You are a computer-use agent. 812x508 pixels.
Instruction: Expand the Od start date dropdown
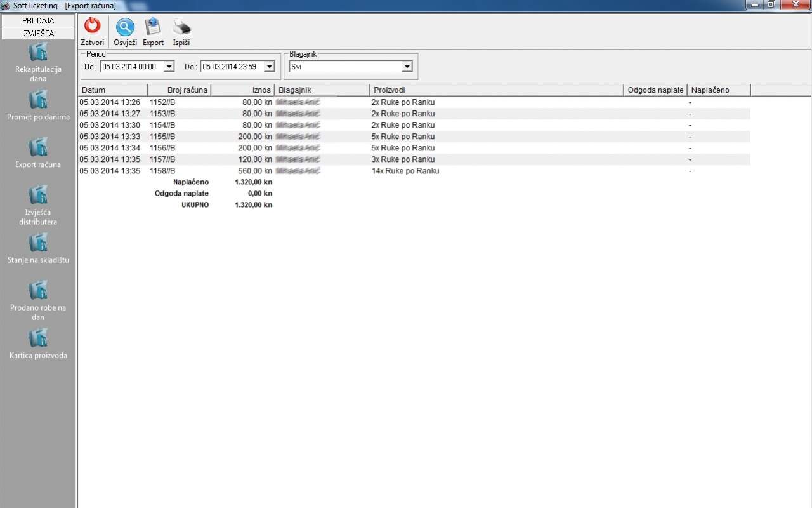pos(169,67)
